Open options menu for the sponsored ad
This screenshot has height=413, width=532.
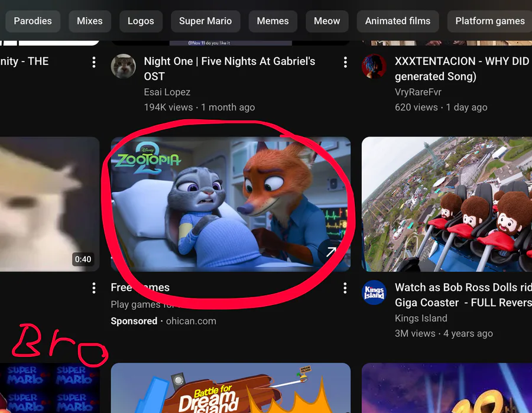(345, 288)
